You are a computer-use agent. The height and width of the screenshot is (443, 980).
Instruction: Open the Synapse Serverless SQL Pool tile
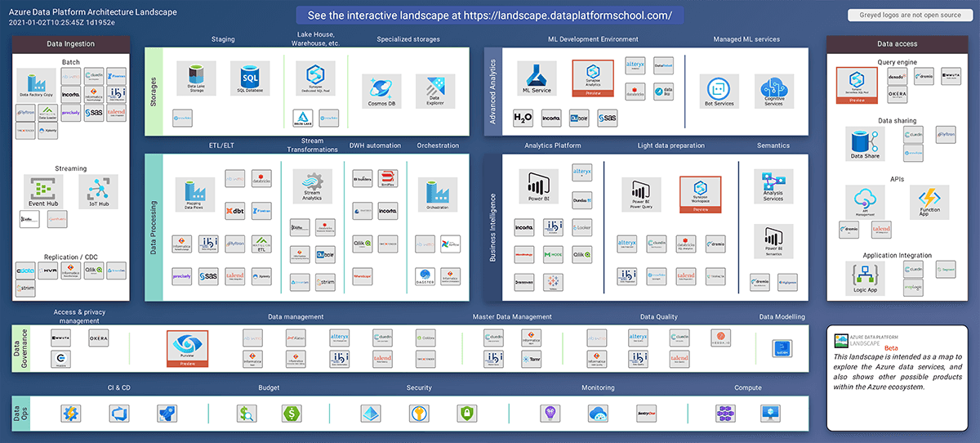coord(857,85)
